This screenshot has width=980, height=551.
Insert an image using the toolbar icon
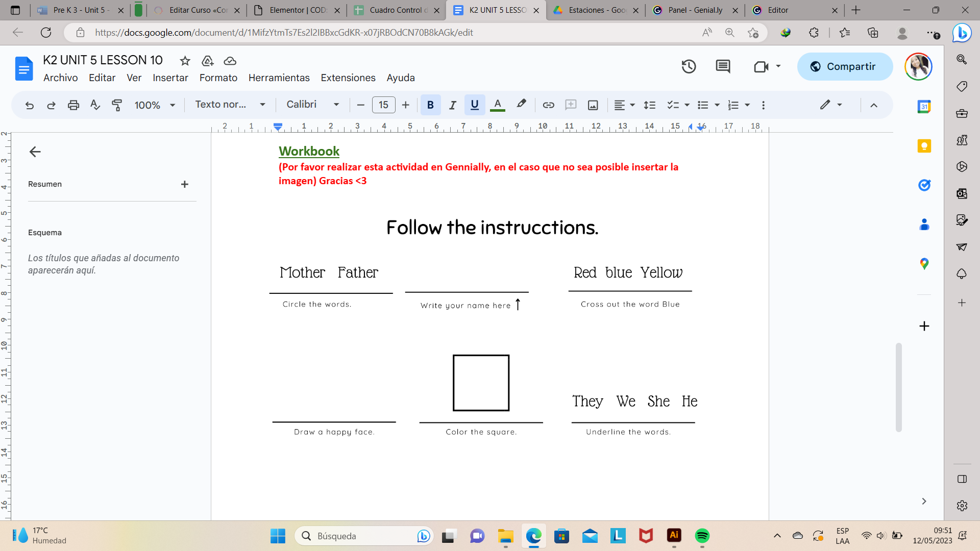(593, 105)
